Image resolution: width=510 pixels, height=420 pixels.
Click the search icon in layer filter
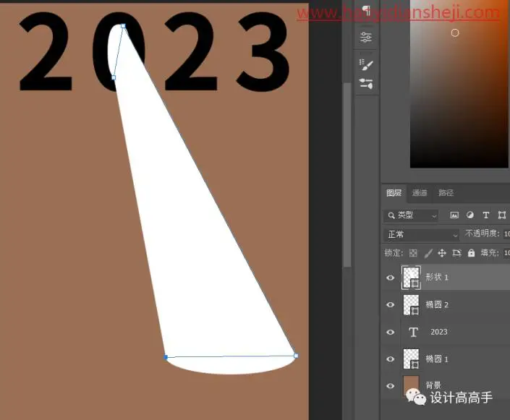(x=391, y=215)
